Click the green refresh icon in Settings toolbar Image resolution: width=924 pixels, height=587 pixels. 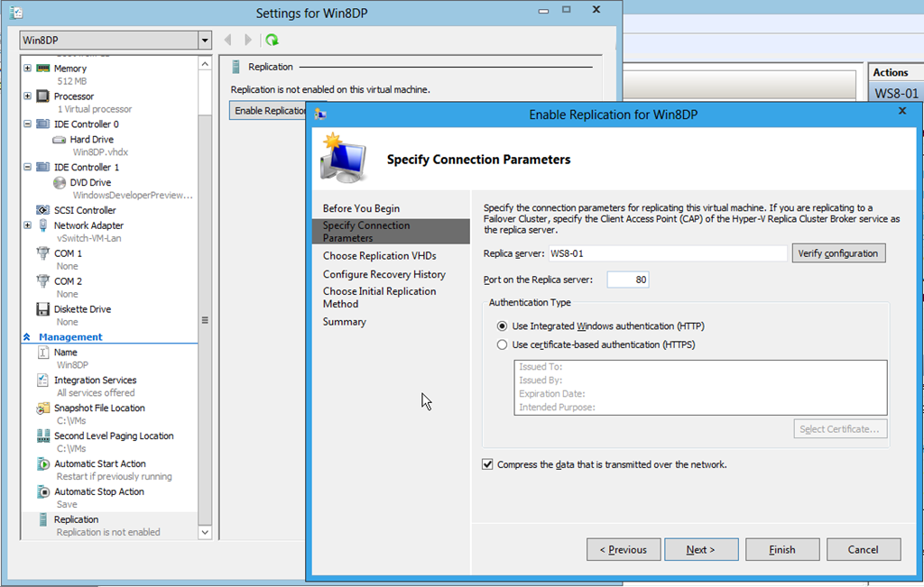coord(272,40)
